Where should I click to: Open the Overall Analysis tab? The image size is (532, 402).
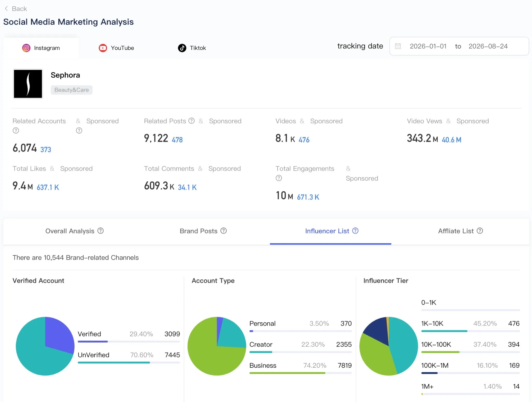click(74, 231)
